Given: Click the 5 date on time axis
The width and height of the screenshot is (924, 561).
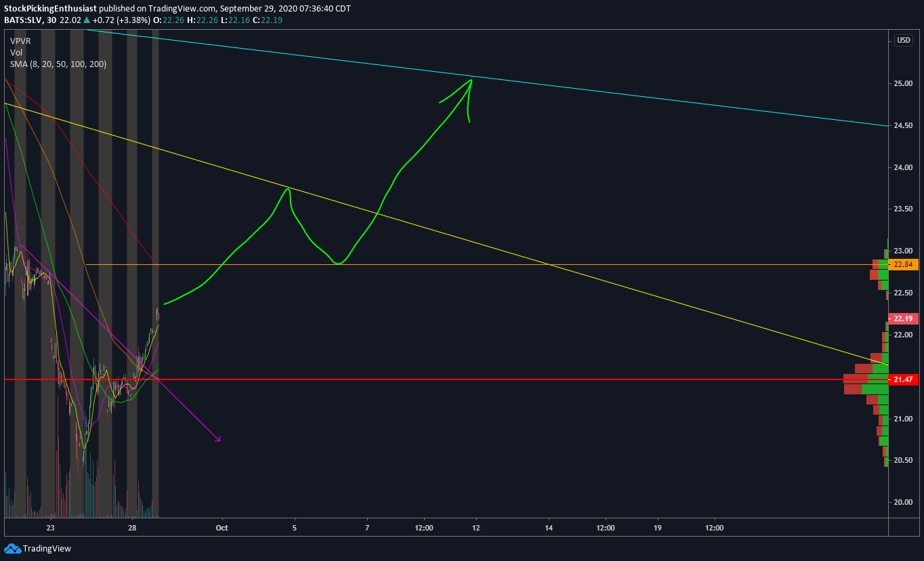Looking at the screenshot, I should click(295, 527).
